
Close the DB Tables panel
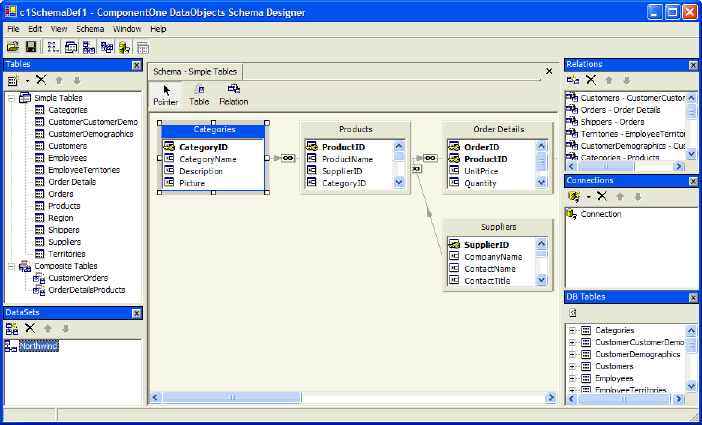(693, 298)
